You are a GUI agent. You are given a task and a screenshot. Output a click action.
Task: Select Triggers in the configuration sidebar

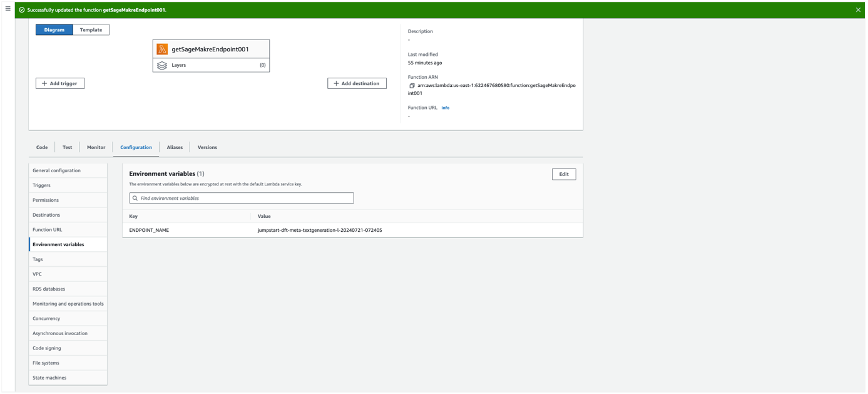pos(41,185)
